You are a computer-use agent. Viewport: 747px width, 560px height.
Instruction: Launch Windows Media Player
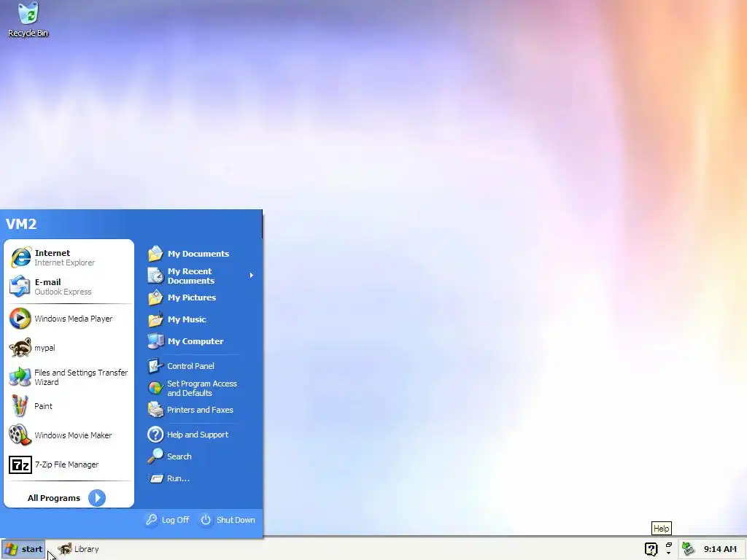[x=69, y=319]
